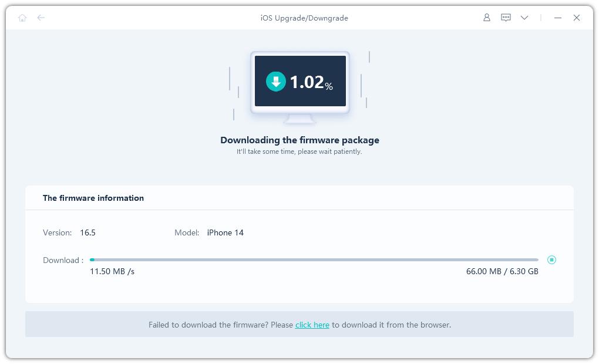Select the 'iOS Upgrade/Downgrade' window title
The width and height of the screenshot is (599, 364).
click(304, 18)
